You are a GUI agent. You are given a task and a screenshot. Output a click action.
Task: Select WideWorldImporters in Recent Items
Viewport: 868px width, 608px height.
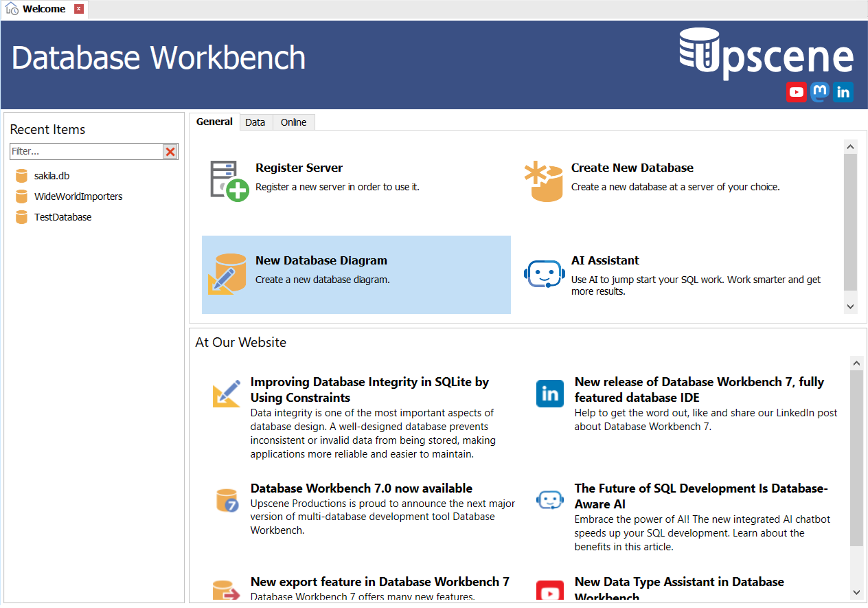pos(78,196)
